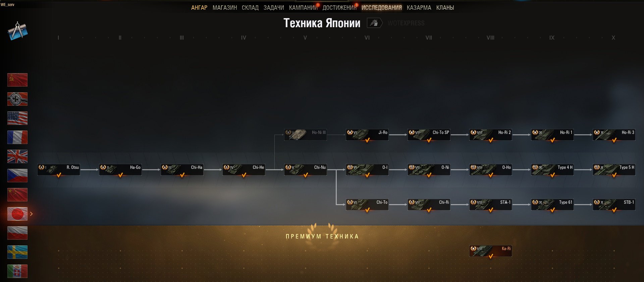Select the USA nation flag
This screenshot has height=282, width=644.
(17, 118)
